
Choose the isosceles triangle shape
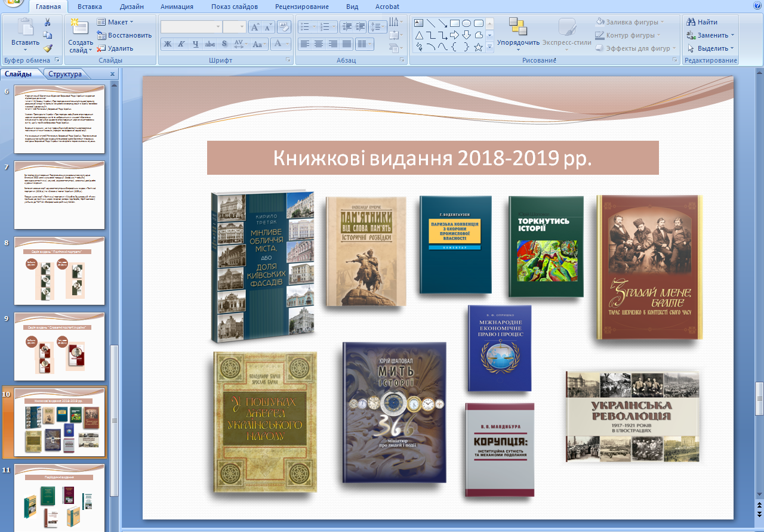[419, 35]
